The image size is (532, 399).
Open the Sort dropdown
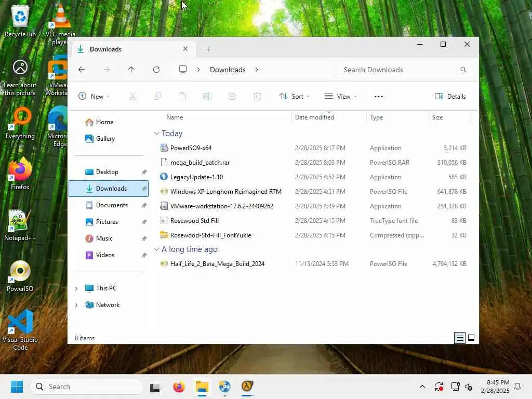pos(294,96)
